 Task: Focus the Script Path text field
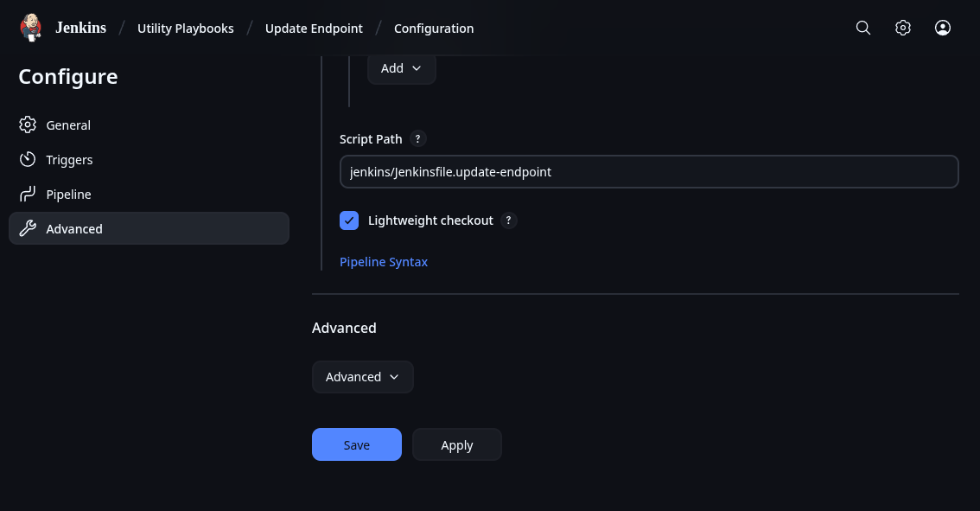point(648,171)
